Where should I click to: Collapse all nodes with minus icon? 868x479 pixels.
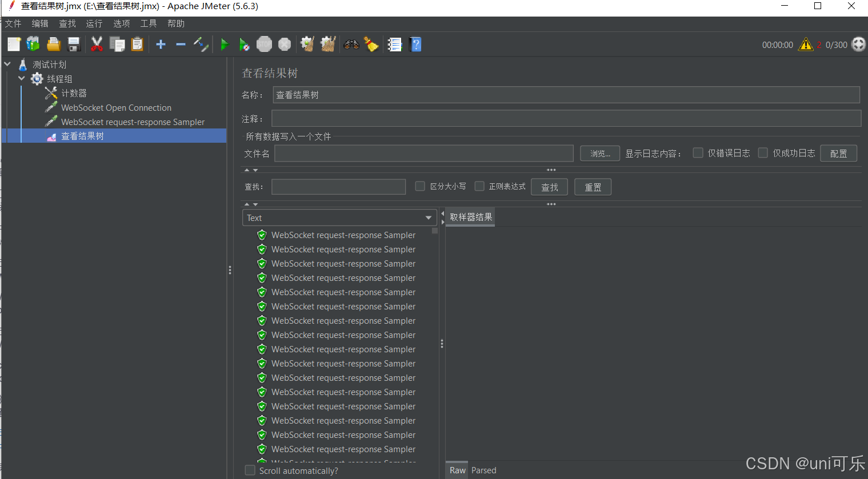coord(181,45)
